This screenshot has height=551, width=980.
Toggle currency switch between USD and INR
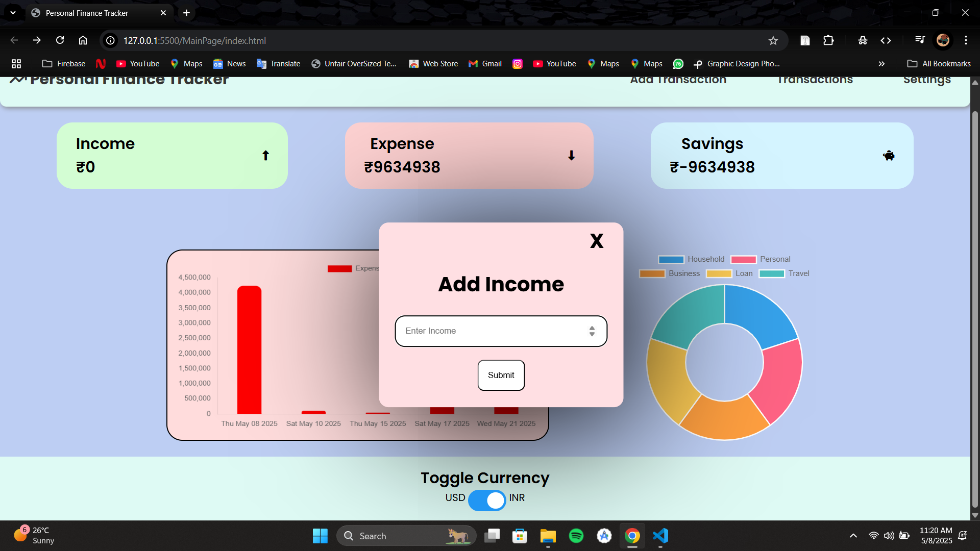point(486,500)
